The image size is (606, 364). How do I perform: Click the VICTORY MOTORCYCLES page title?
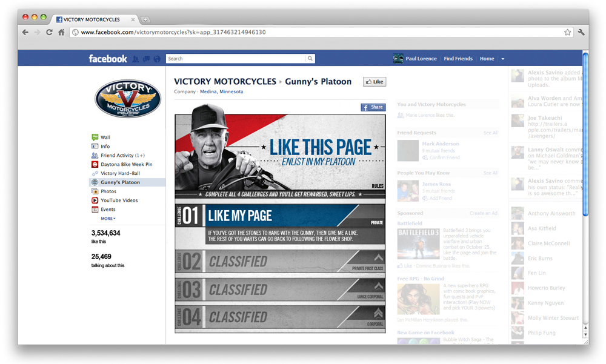click(225, 82)
